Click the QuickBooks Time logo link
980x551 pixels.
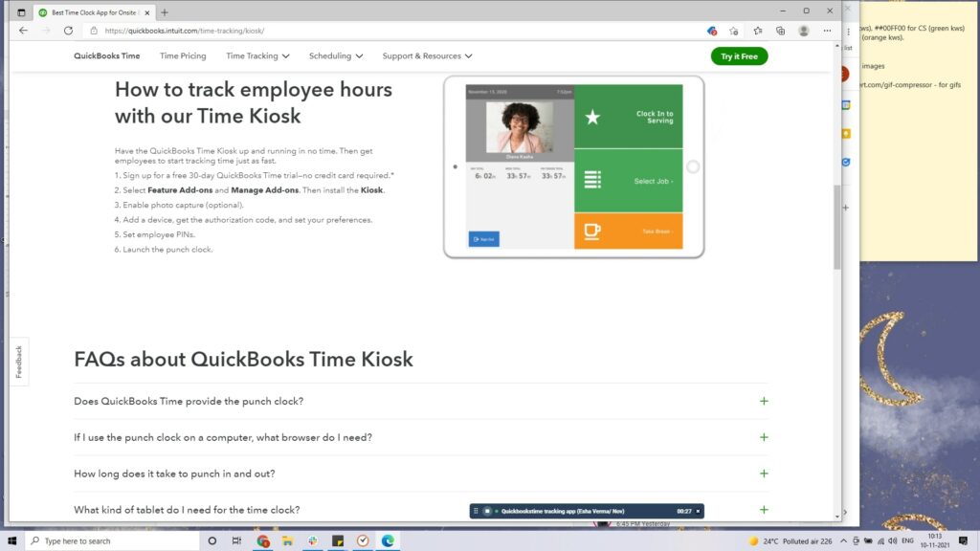click(106, 55)
